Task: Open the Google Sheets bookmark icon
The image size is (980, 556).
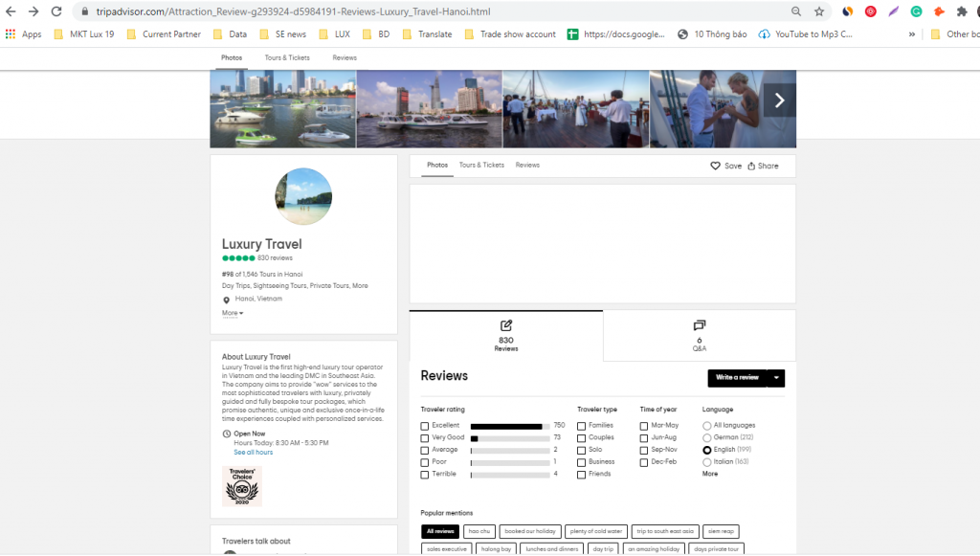Action: pos(572,33)
